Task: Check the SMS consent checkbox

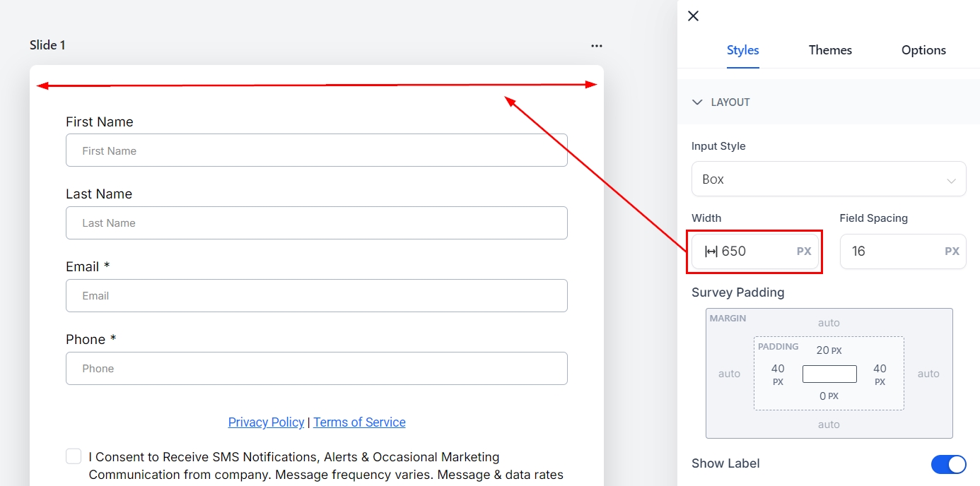Action: [74, 456]
